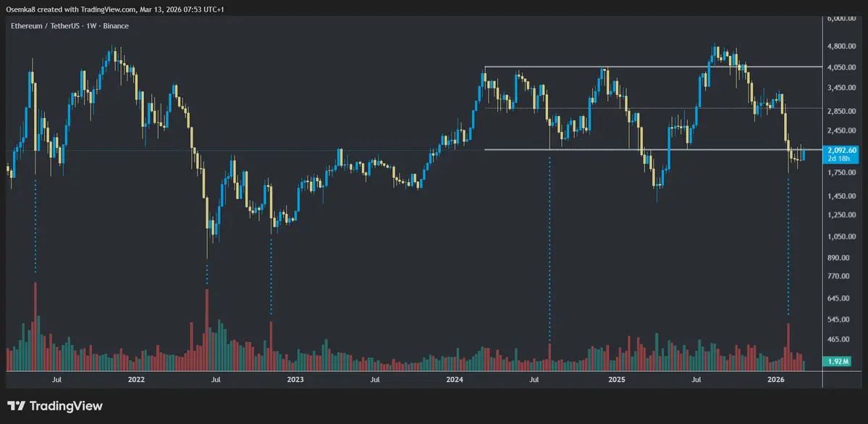
Task: Click the 6,000.00 price axis label
Action: click(842, 18)
